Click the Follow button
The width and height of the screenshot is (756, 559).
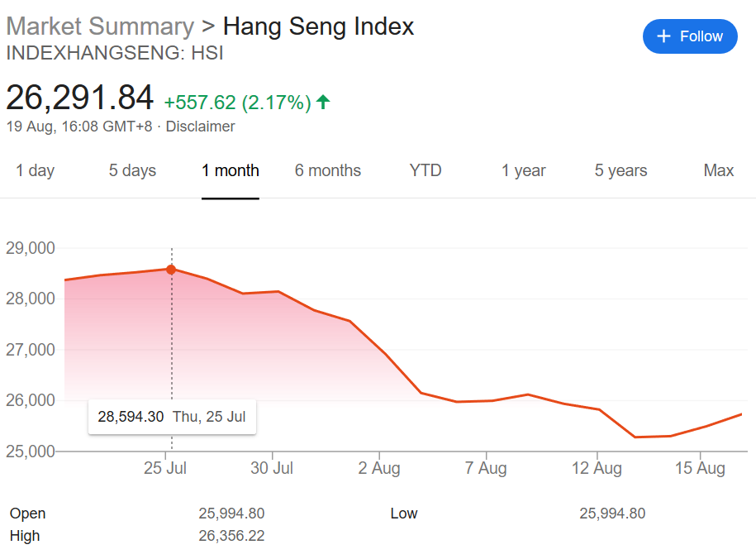point(689,36)
